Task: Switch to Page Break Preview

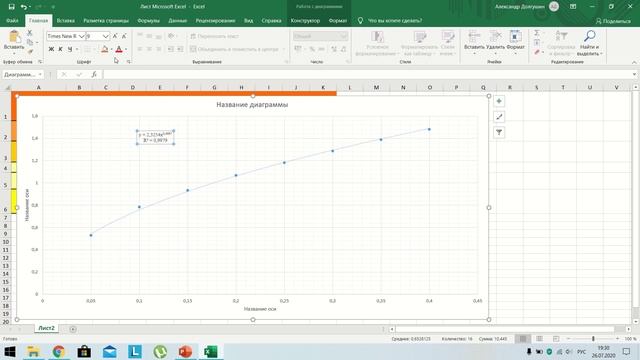Action: tap(556, 339)
